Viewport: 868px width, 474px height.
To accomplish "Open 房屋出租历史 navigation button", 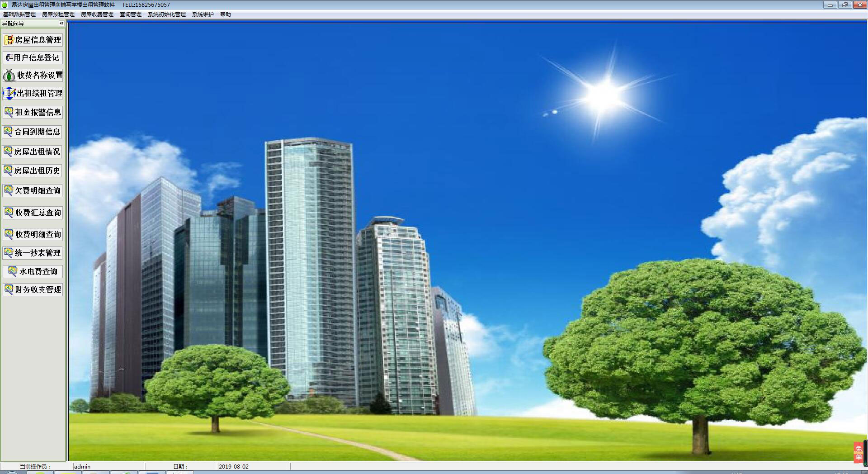I will 33,171.
